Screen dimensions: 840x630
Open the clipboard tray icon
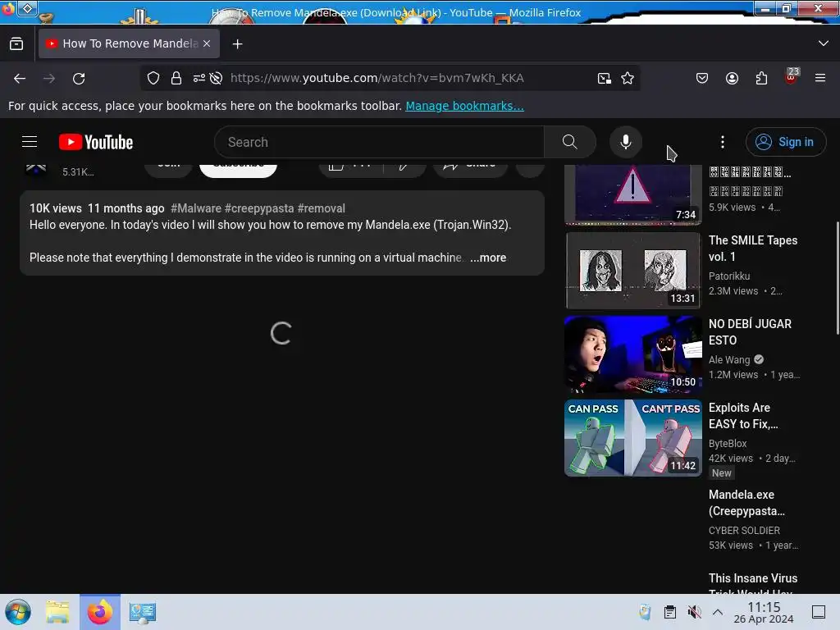[669, 612]
